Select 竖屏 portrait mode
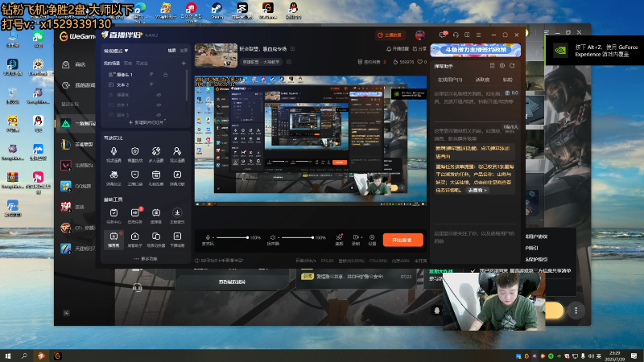644x362 pixels. [184, 51]
